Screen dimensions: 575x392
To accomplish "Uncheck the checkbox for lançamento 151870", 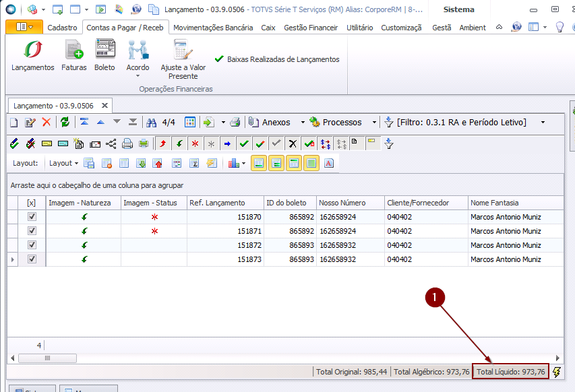I will coord(31,217).
